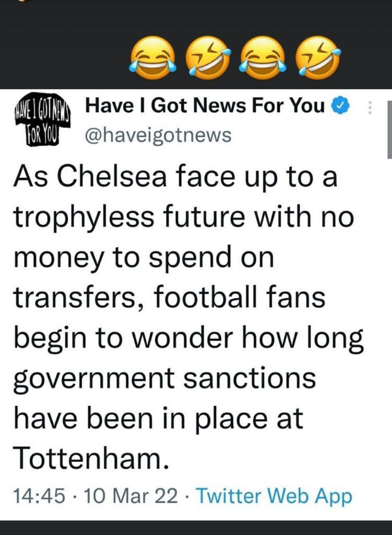Viewport: 392px width, 535px height.
Task: Click the blue verified badge
Action: coord(341,106)
